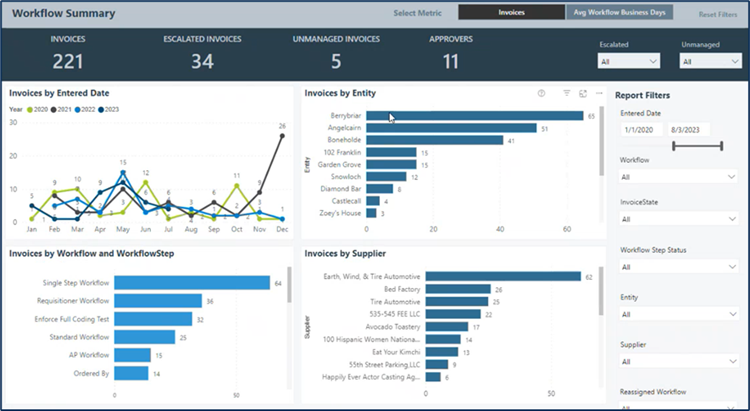Screen dimensions: 750x411
Task: Expand the Workflow filter dropdown
Action: [678, 177]
